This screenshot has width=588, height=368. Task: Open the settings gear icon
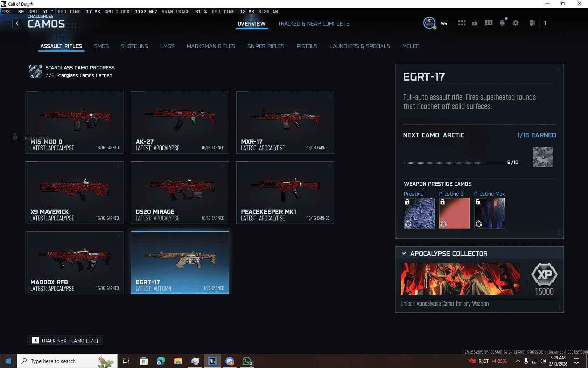(x=516, y=23)
